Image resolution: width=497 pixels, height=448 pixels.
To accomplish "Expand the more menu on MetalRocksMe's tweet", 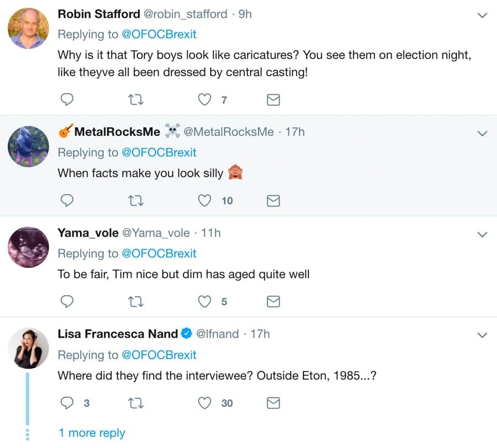I will 482,133.
